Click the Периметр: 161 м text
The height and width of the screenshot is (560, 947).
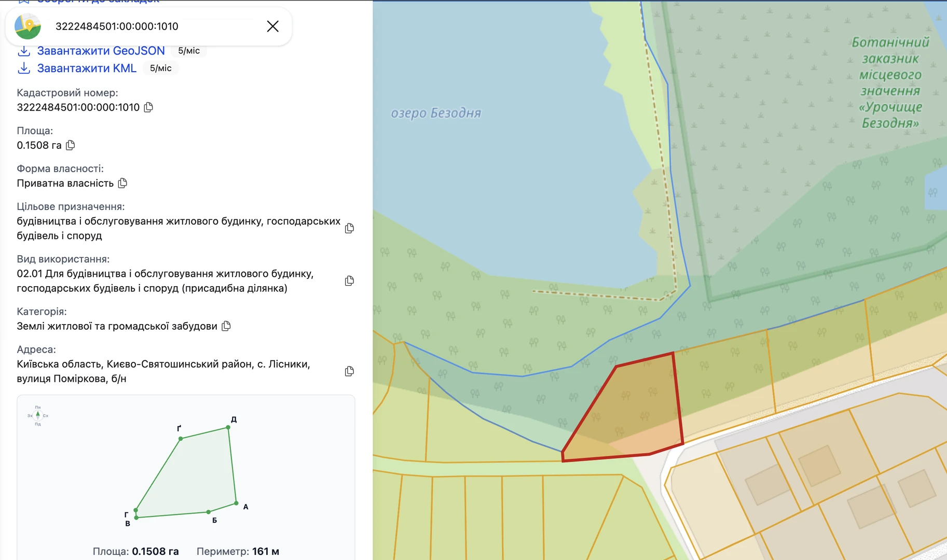pyautogui.click(x=238, y=551)
